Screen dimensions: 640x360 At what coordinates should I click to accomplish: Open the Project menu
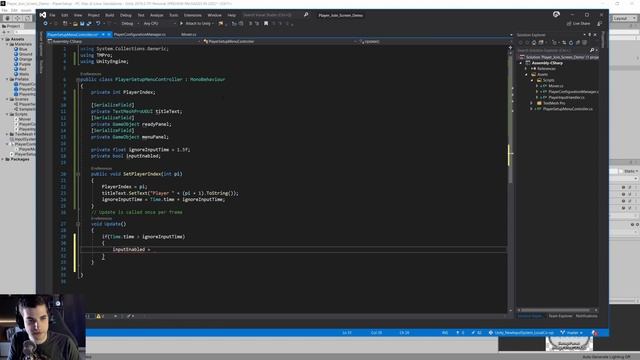click(x=93, y=15)
